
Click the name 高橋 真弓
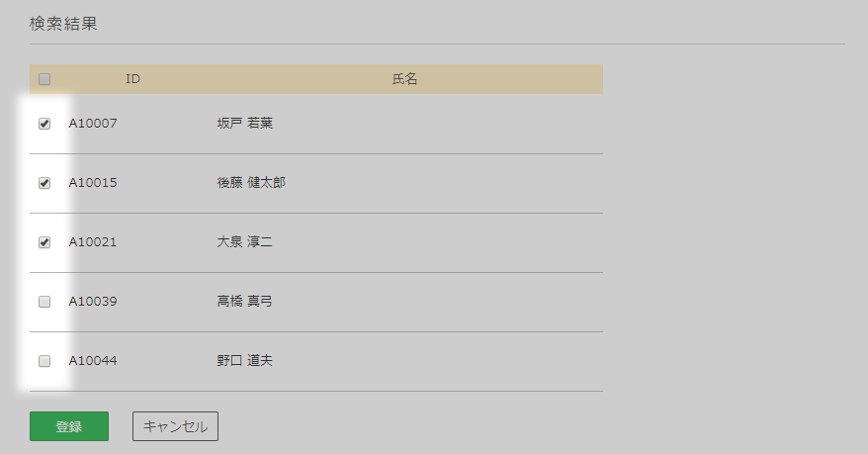point(244,302)
